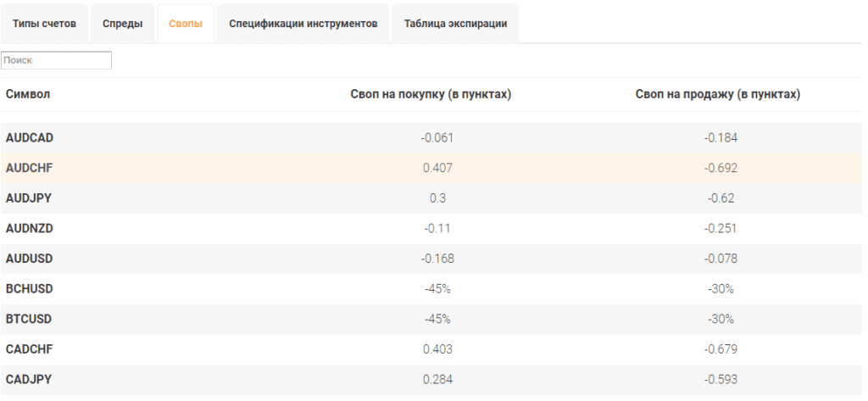Select the AUDUSD symbol row

pos(30,259)
